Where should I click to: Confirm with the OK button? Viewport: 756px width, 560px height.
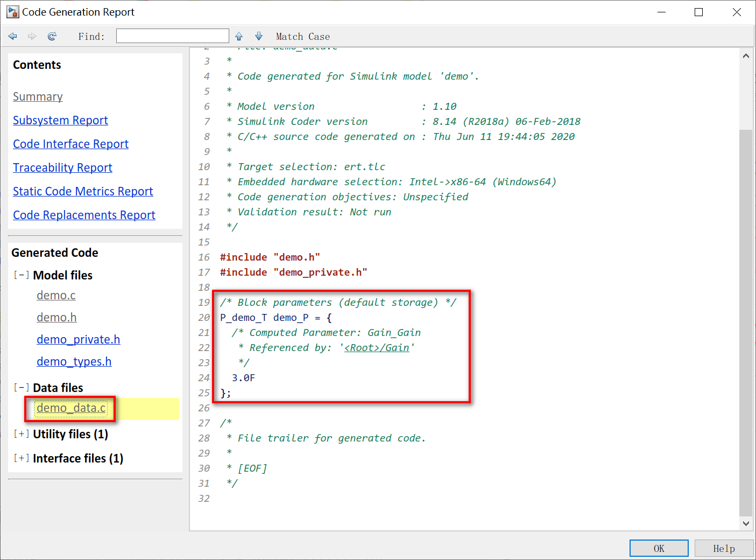[x=659, y=548]
